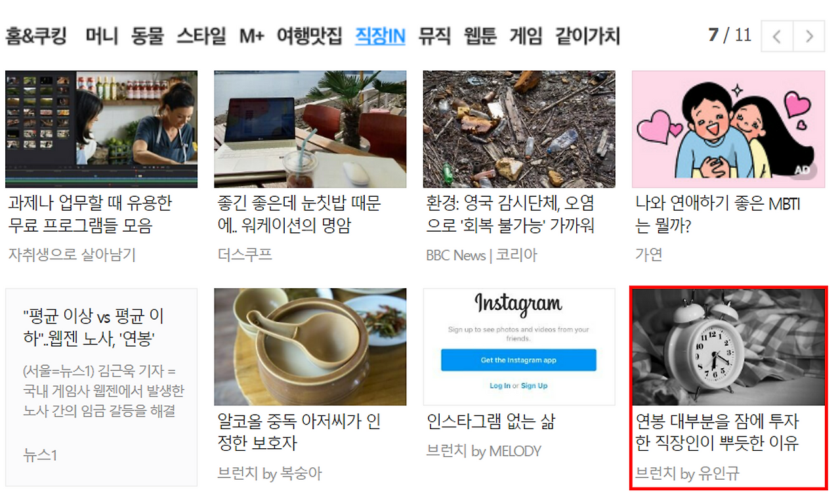Switch to the M+ tab
Image resolution: width=840 pixels, height=504 pixels.
[x=251, y=35]
